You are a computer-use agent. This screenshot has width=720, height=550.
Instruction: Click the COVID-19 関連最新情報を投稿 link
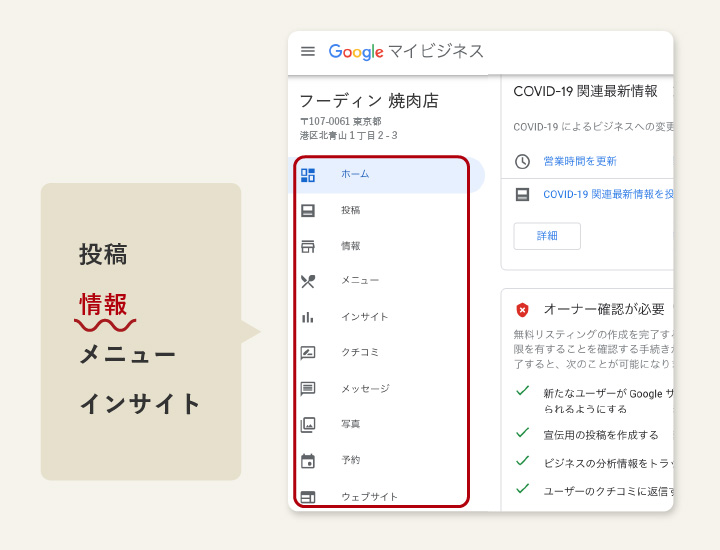608,194
